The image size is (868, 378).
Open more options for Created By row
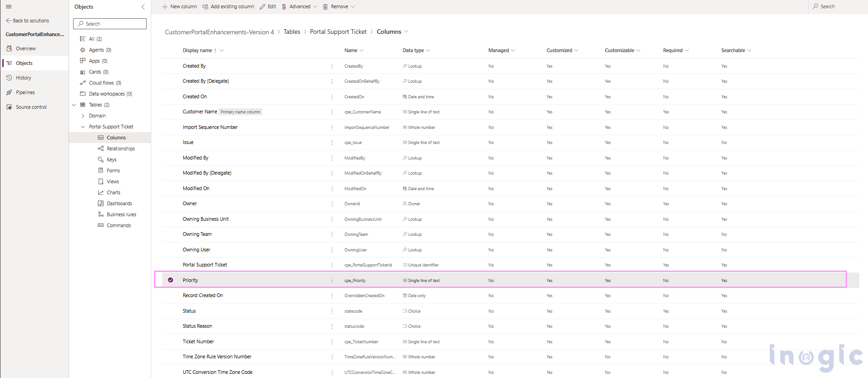coord(332,66)
